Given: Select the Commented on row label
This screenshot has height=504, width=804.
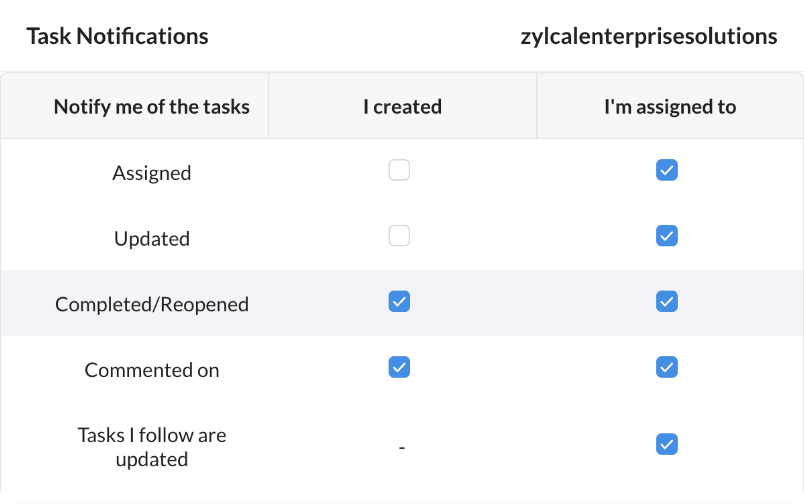Looking at the screenshot, I should pyautogui.click(x=152, y=370).
